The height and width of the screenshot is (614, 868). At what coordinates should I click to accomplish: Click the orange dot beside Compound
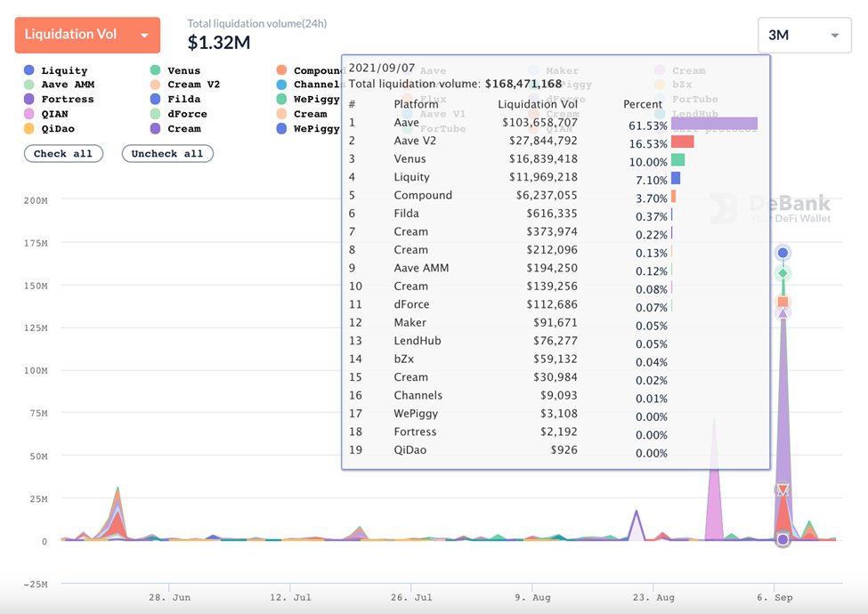point(281,70)
